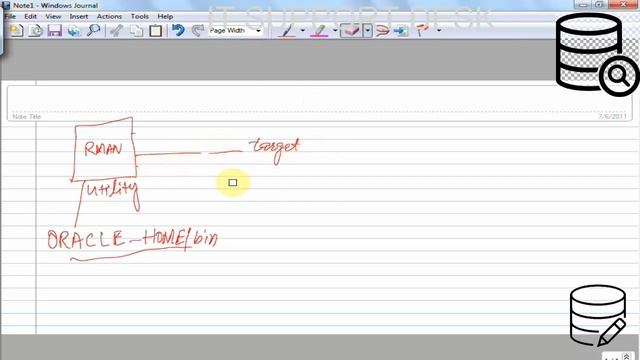Click the Insert/Remove Space tool icon
Viewport: 640px width, 360px height.
(401, 31)
